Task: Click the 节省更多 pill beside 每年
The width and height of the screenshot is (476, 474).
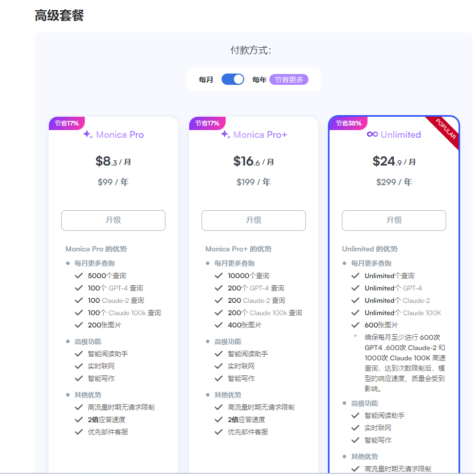Action: tap(289, 80)
